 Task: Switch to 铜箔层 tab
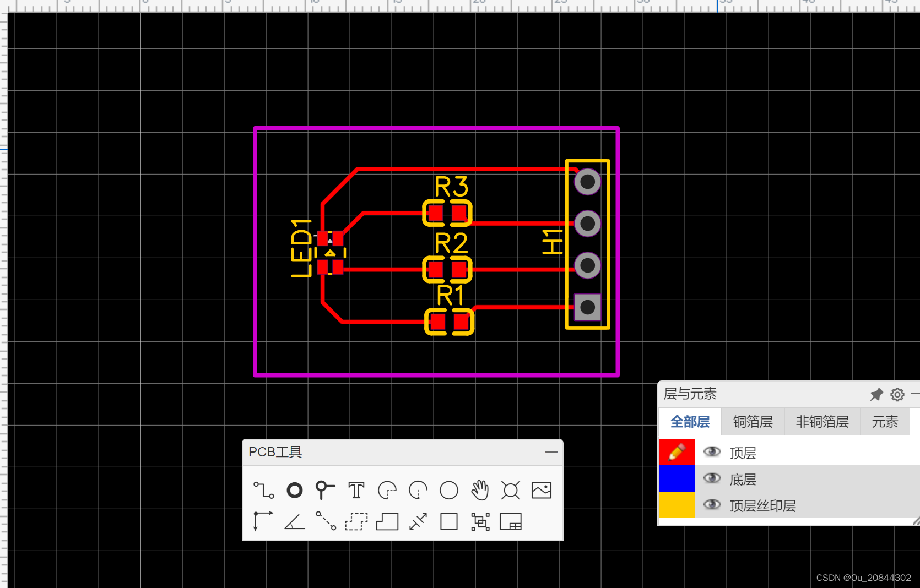[753, 422]
